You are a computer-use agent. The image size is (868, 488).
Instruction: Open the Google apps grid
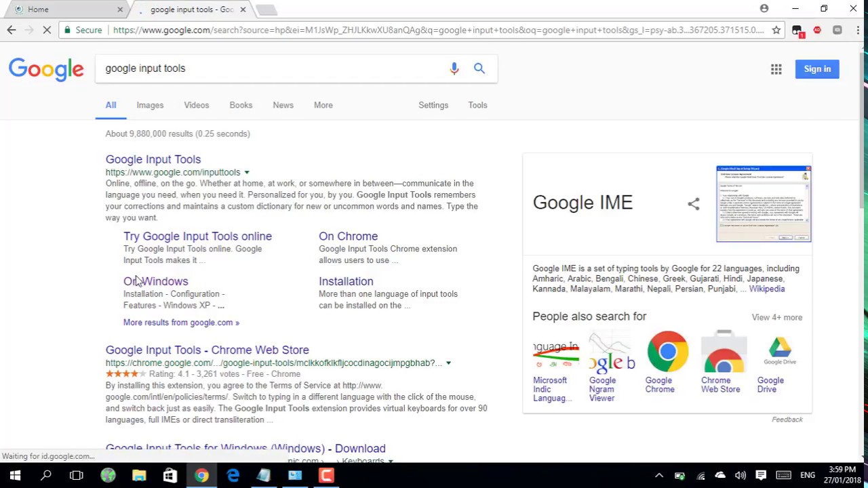776,69
